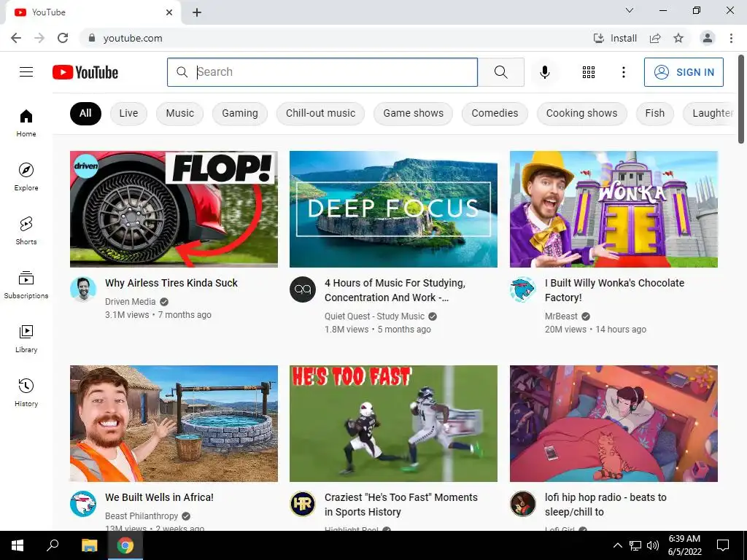Open I Built Willy Wonka's Chocolate Factory title
Screen dimensions: 747x560
point(614,290)
